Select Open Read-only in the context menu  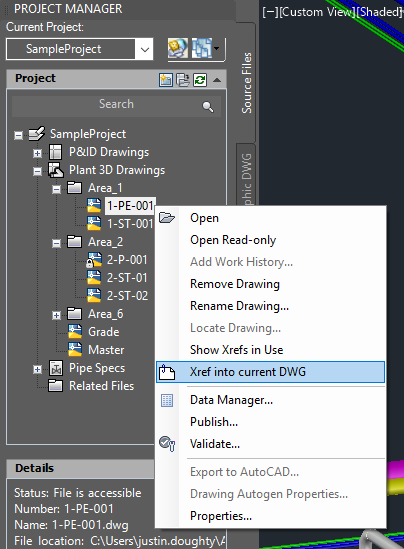tap(233, 240)
